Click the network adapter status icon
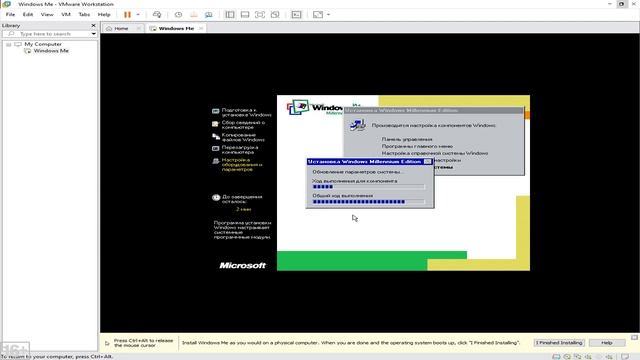The image size is (640, 360). [x=578, y=356]
